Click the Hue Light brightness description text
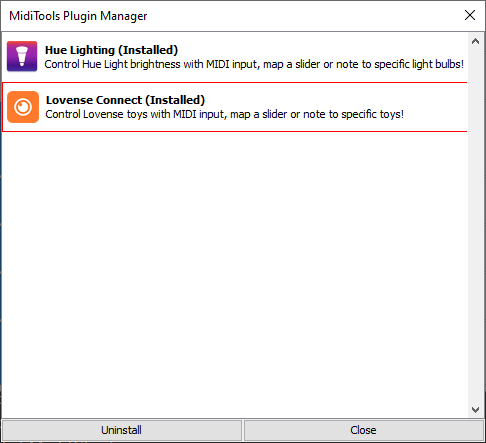The image size is (486, 443). (x=254, y=64)
